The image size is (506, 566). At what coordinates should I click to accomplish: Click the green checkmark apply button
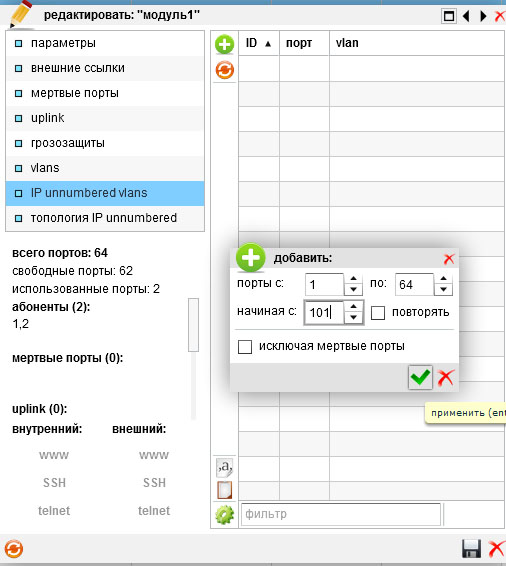pos(420,378)
